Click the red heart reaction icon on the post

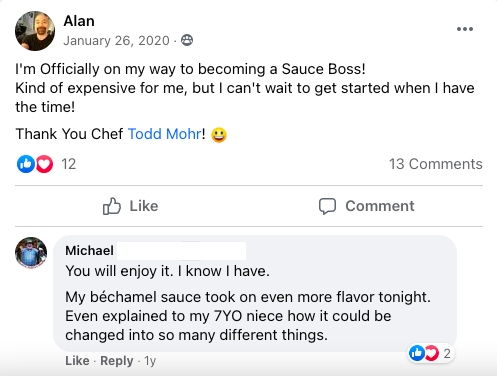click(x=44, y=164)
